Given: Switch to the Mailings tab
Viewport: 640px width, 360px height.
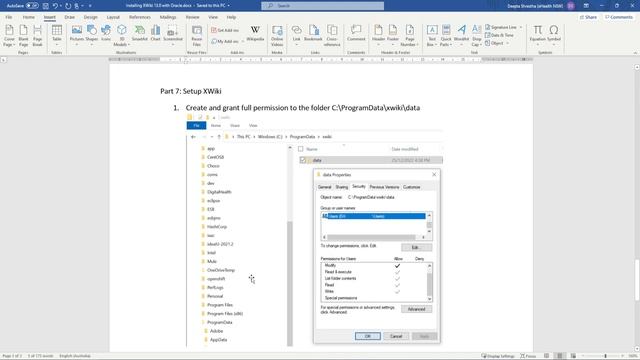Looking at the screenshot, I should pos(168,17).
